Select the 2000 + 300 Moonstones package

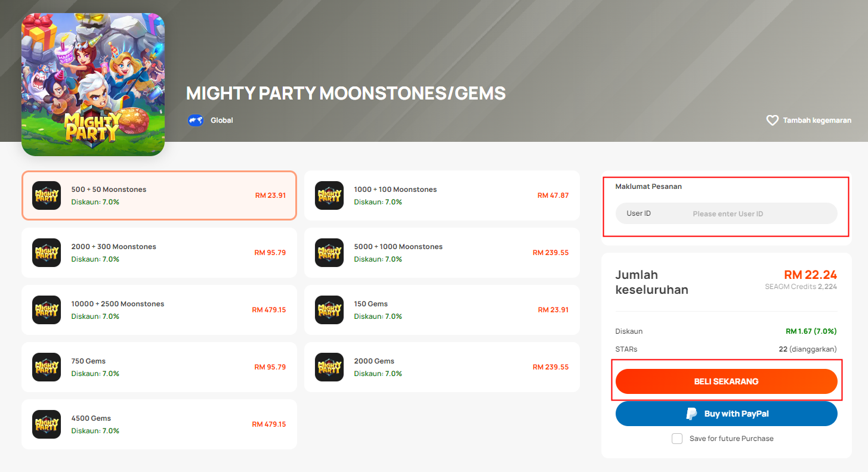tap(159, 253)
